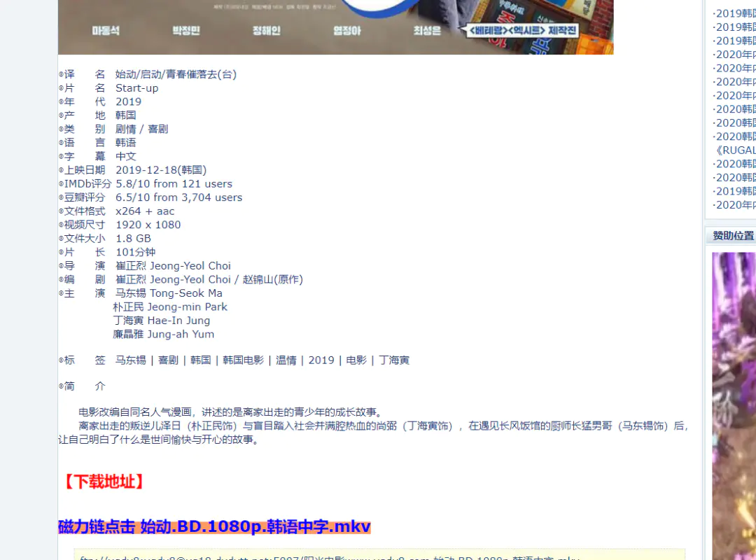
Task: Click director row 崔正烈 Jeong-Yeol Choi
Action: click(173, 266)
